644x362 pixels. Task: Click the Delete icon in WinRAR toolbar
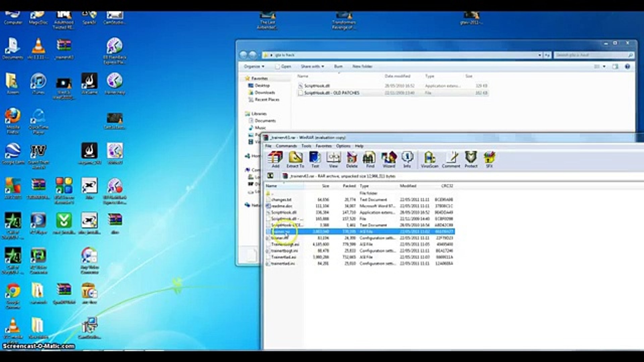[x=352, y=160]
